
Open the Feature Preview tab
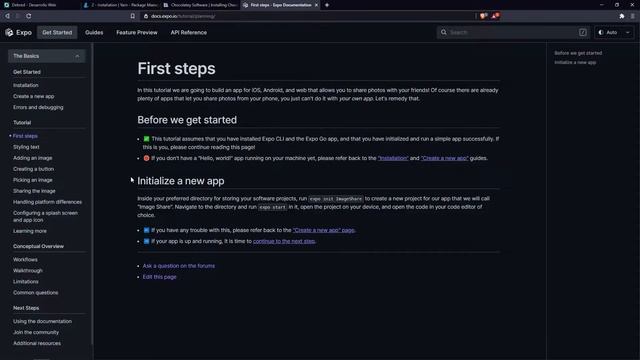point(137,32)
